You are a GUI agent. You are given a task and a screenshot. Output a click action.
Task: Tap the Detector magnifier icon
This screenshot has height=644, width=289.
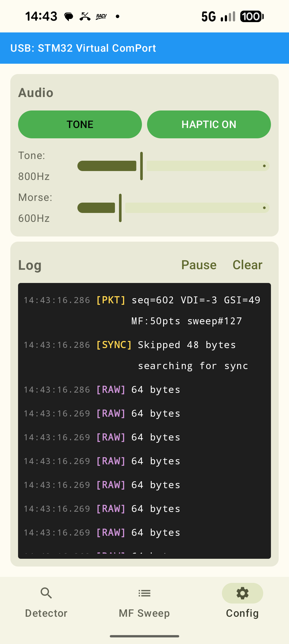tap(46, 593)
